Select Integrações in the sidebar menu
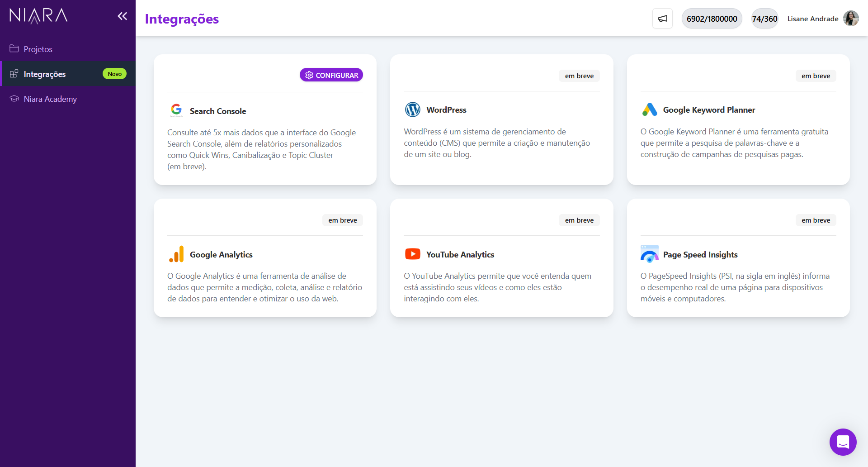 44,74
